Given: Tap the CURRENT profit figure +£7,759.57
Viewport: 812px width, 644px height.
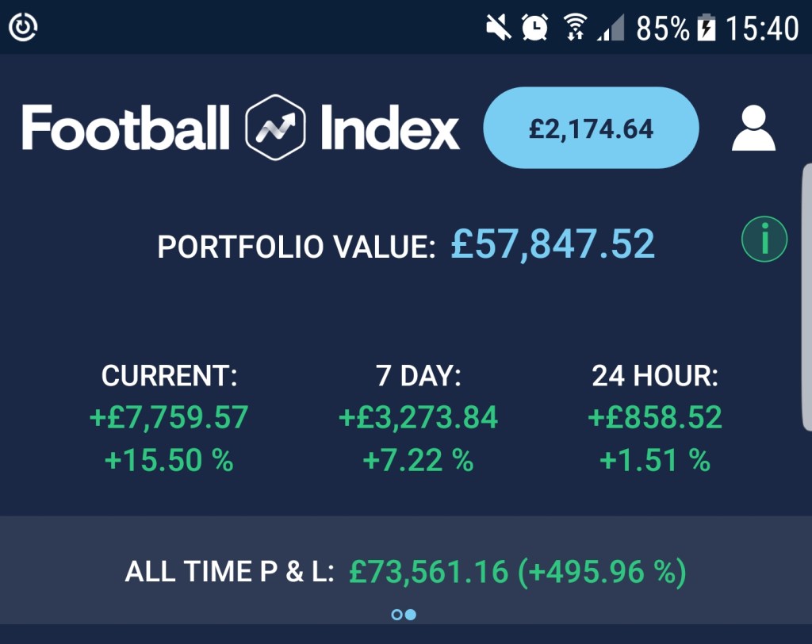Looking at the screenshot, I should click(169, 417).
